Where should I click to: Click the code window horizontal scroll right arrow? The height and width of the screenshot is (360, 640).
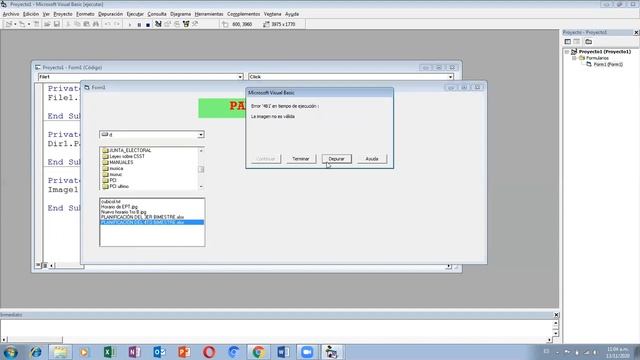(448, 266)
